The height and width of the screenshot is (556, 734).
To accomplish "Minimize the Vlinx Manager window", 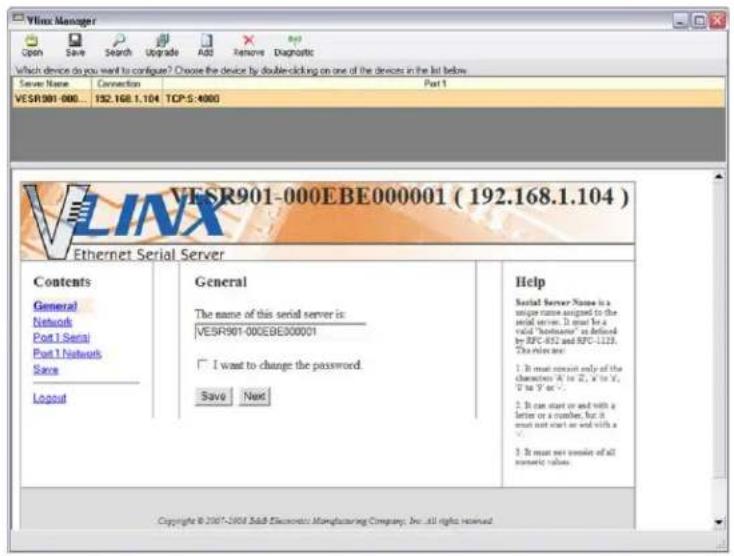I will (681, 21).
